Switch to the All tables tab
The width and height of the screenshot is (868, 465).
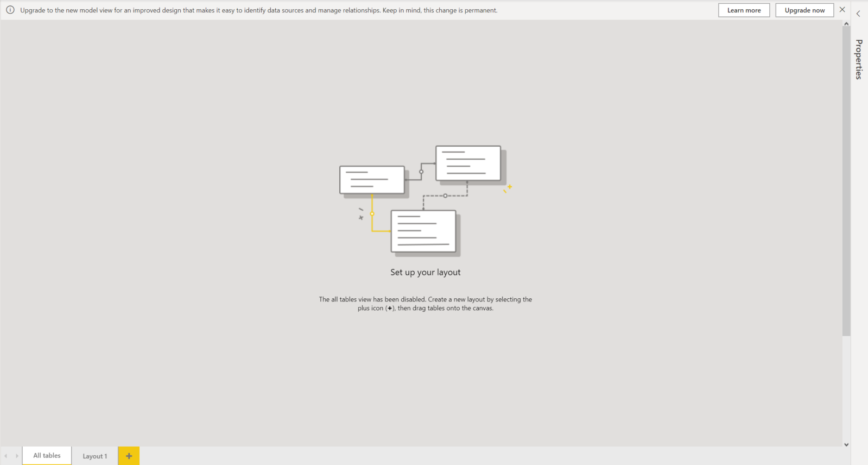pos(47,456)
